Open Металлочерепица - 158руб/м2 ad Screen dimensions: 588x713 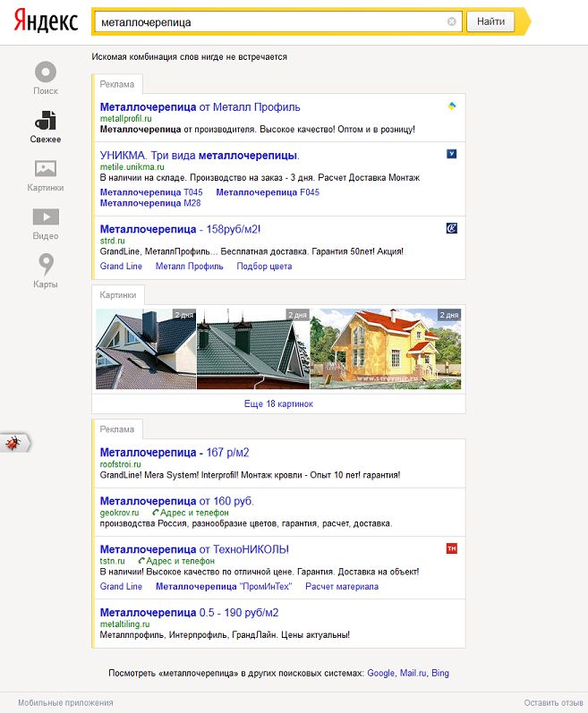[x=180, y=229]
